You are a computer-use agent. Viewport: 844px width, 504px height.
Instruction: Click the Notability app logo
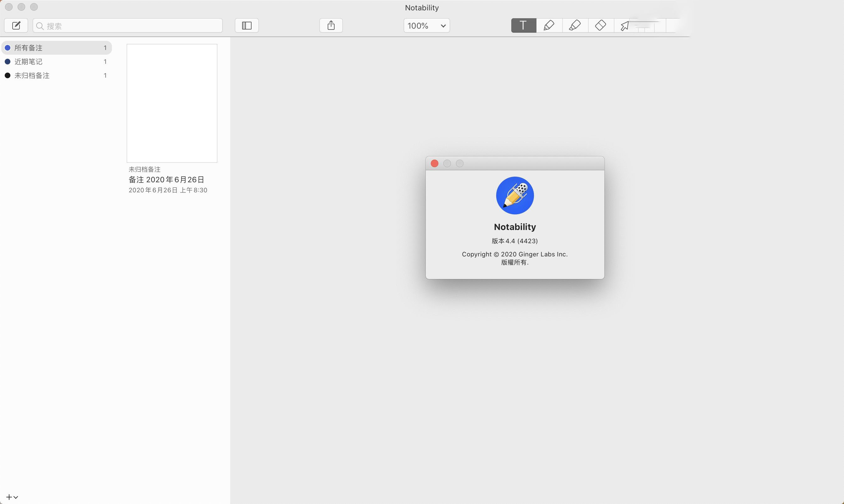pyautogui.click(x=515, y=195)
